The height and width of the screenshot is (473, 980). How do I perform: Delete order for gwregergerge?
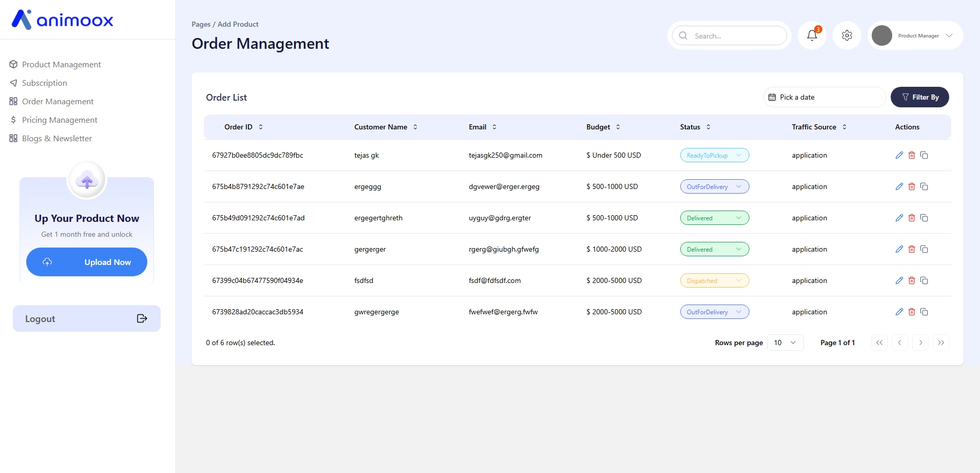[x=912, y=312]
